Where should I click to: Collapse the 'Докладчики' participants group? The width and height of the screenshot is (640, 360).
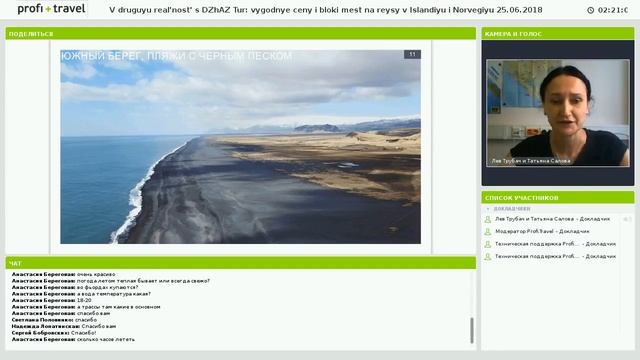pos(488,209)
